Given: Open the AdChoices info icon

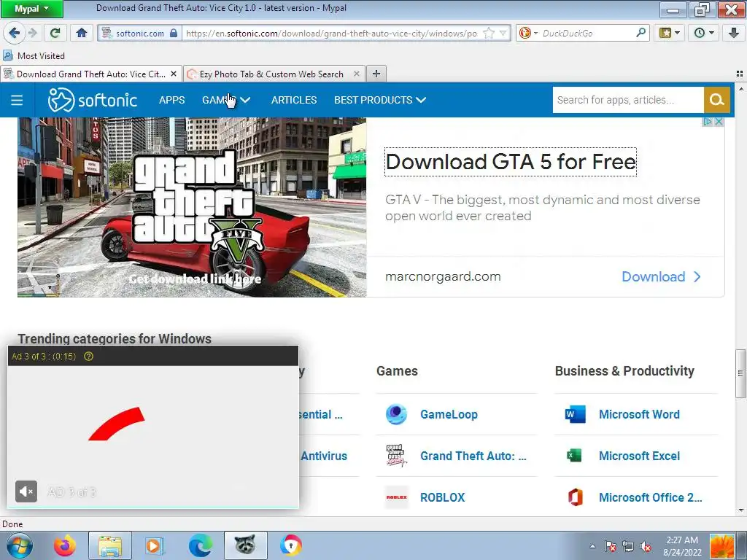Looking at the screenshot, I should click(x=708, y=122).
